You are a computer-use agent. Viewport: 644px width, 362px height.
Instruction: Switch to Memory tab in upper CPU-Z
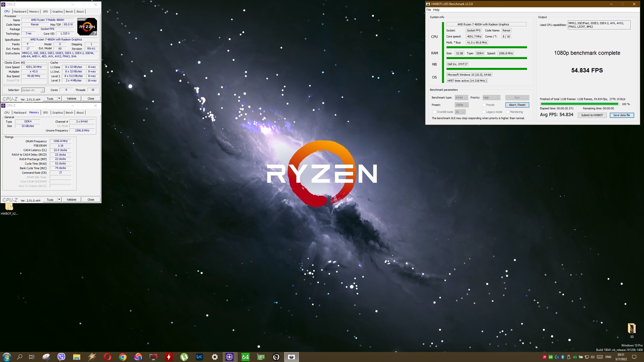[x=34, y=12]
